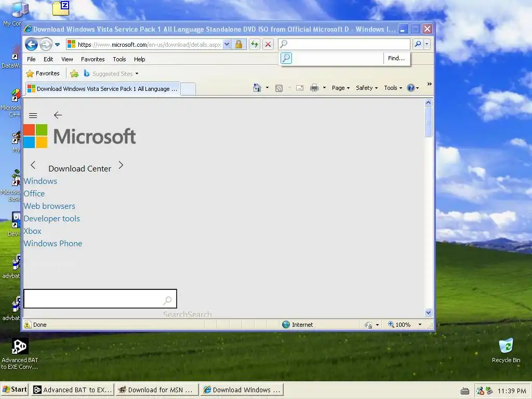Stop loading with the red X icon
Screen dimensions: 532x399
coord(268,44)
